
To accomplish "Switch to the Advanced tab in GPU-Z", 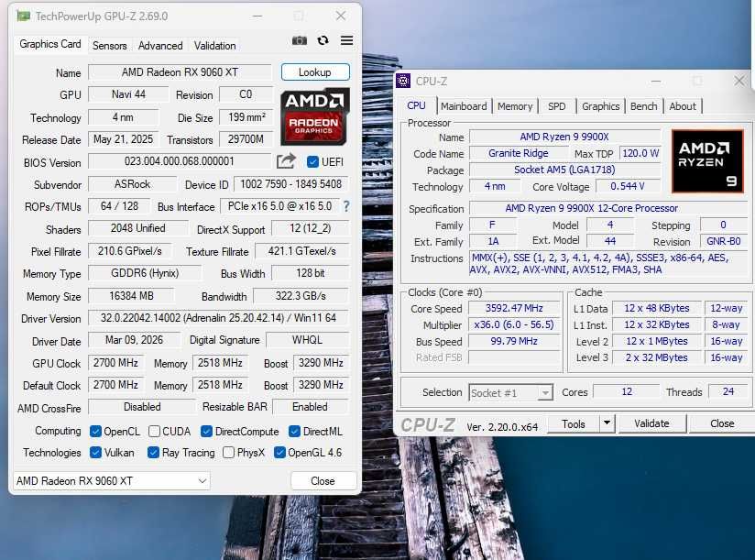I will (160, 45).
